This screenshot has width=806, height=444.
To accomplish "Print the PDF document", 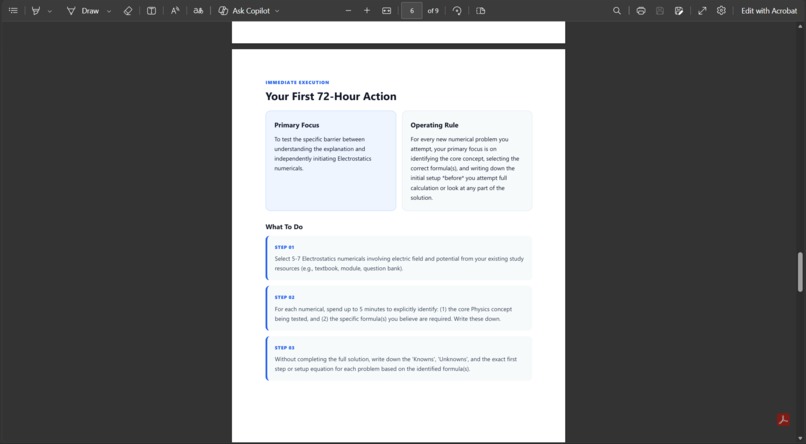I will tap(640, 10).
